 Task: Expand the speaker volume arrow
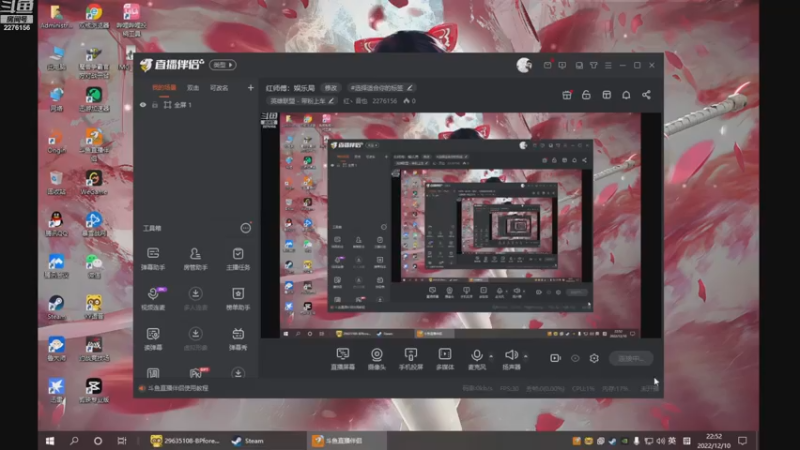[x=526, y=356]
